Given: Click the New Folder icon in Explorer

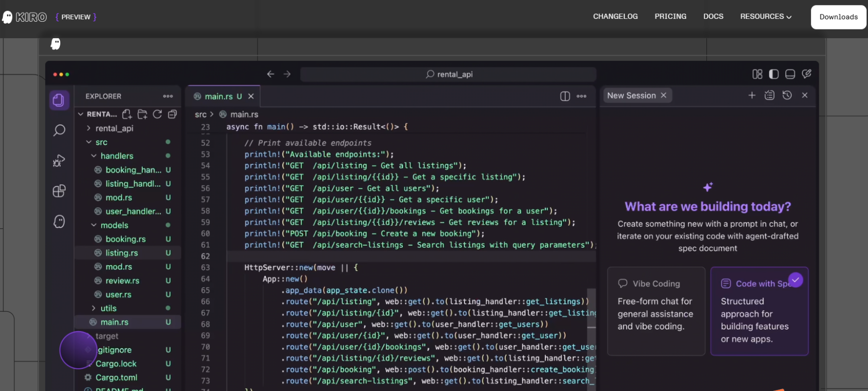Looking at the screenshot, I should pyautogui.click(x=142, y=114).
